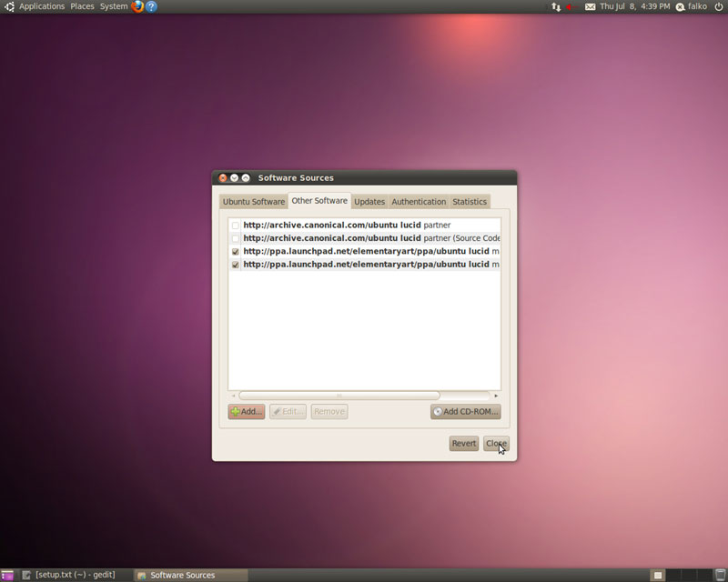This screenshot has height=582, width=728.
Task: Show the Statistics tab
Action: tap(470, 201)
